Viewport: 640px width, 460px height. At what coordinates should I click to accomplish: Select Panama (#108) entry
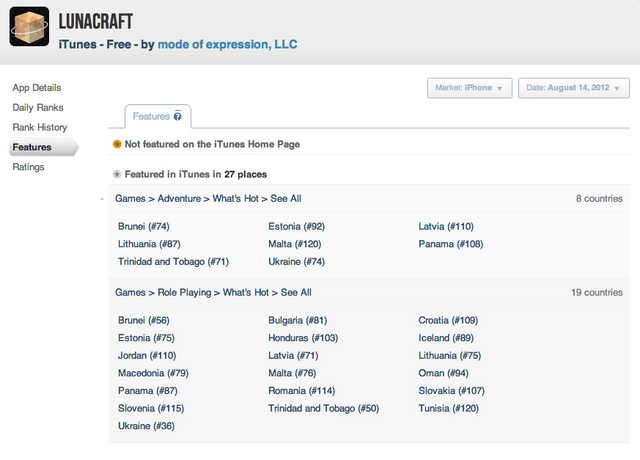point(451,244)
